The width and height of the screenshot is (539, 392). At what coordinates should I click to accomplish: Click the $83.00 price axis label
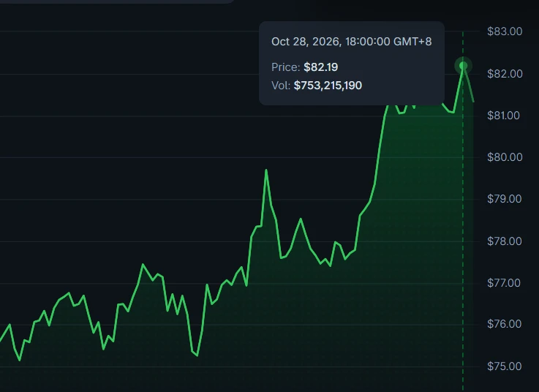pos(505,31)
